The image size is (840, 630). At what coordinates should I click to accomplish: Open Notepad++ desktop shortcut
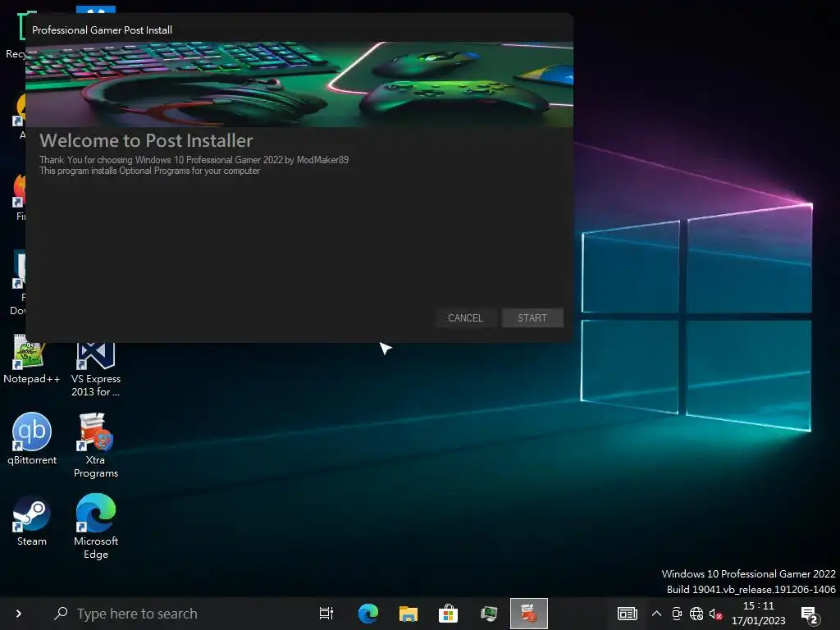[x=32, y=359]
